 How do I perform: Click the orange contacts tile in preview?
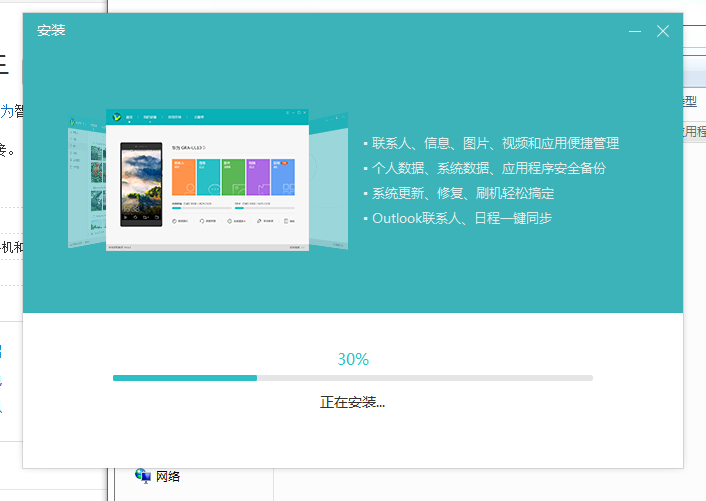pos(184,177)
